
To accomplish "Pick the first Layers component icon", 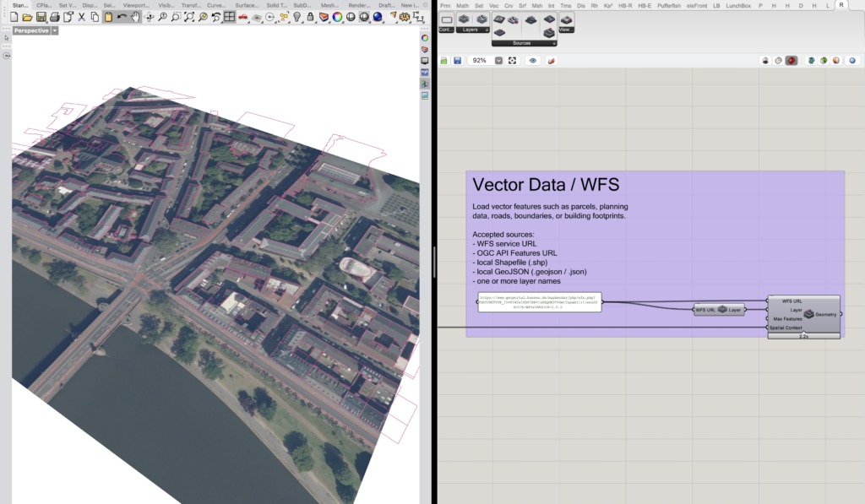I will 464,19.
